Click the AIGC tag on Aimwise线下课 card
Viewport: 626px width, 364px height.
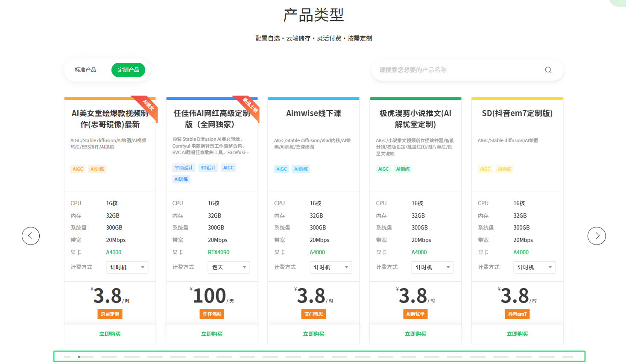pyautogui.click(x=281, y=169)
